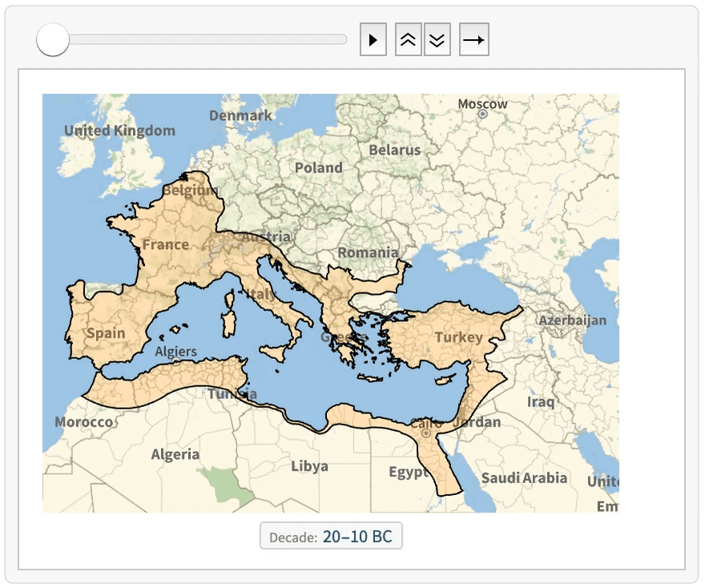Click the Libya label on the map

click(309, 466)
